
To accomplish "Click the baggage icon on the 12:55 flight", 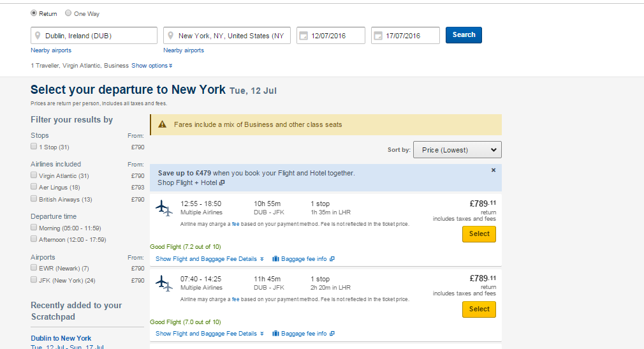I will click(x=276, y=259).
